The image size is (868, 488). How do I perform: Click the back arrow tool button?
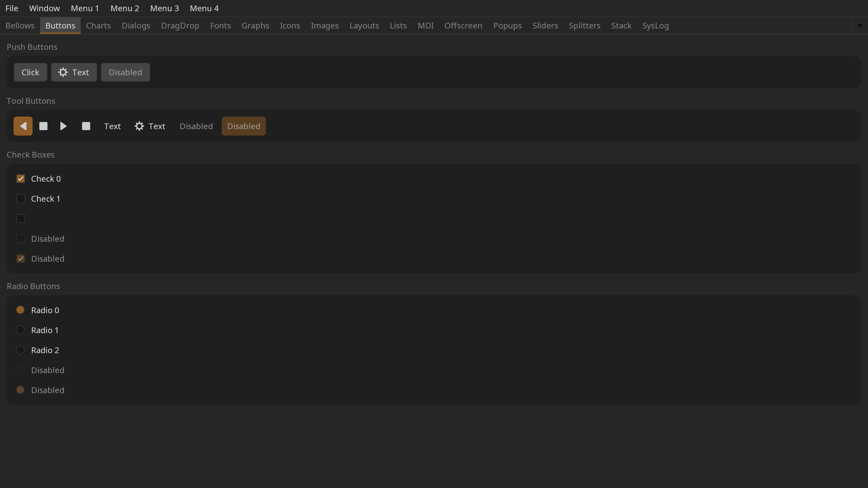point(23,126)
